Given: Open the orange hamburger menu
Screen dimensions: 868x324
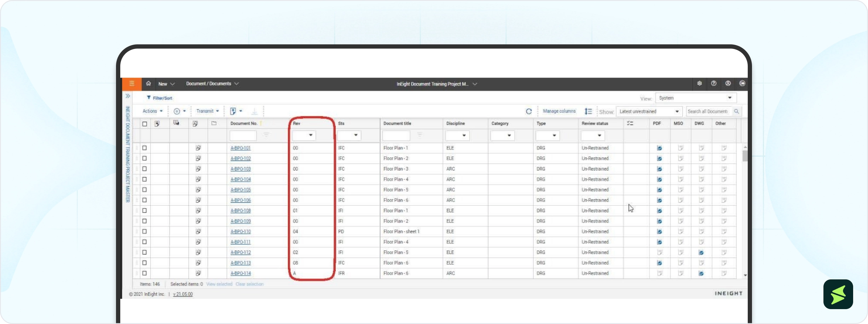Looking at the screenshot, I should click(132, 84).
